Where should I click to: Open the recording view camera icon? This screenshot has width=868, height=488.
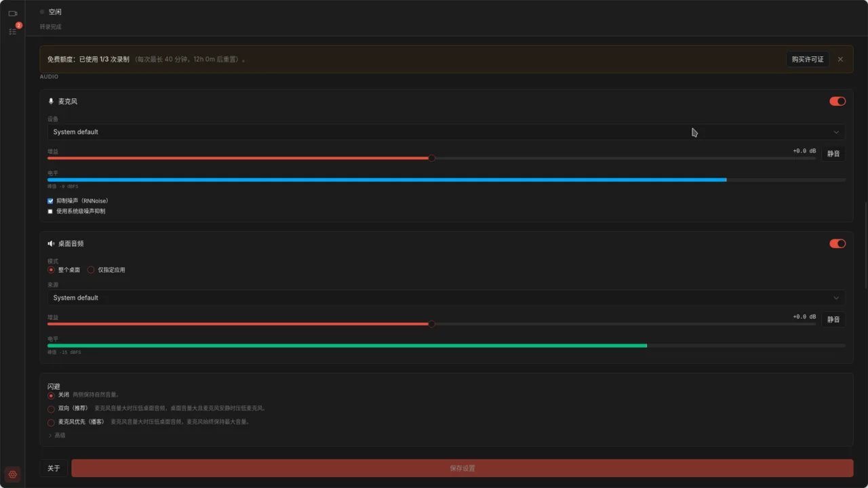pos(12,13)
